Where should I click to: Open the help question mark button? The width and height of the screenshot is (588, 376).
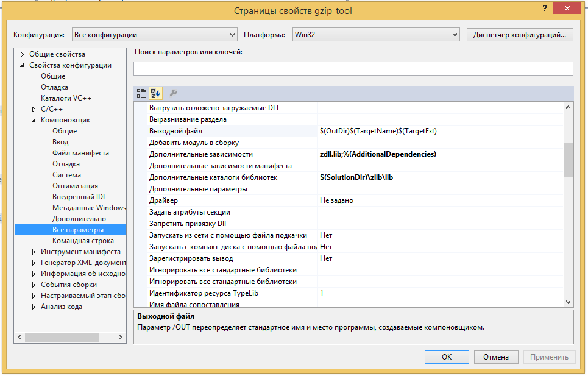coord(545,8)
